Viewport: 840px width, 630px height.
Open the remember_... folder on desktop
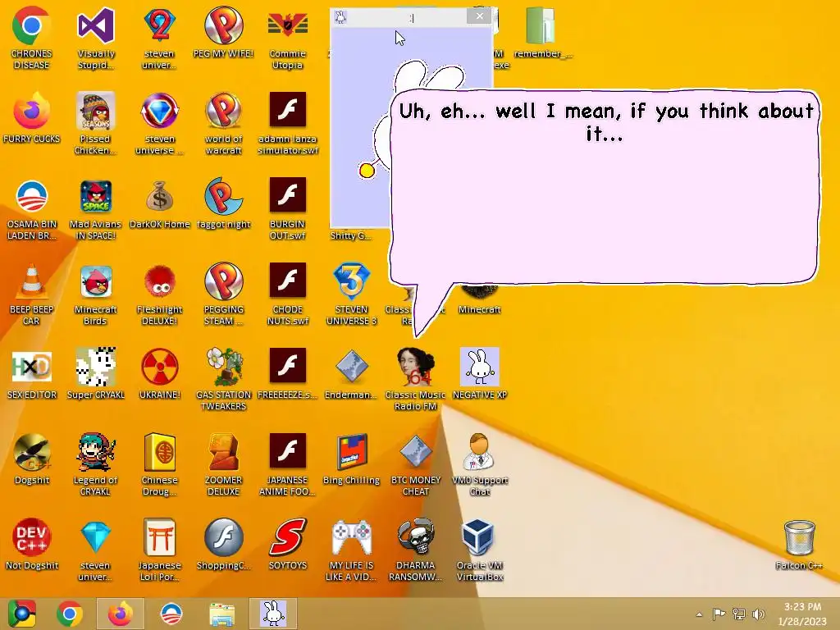coord(540,25)
